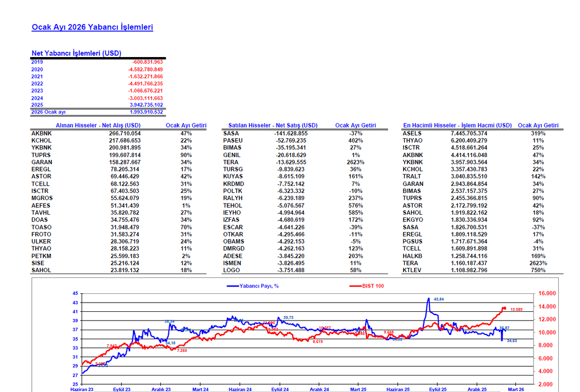Select THYAO volume 6.200.409.279
The image size is (580, 392).
click(469, 140)
